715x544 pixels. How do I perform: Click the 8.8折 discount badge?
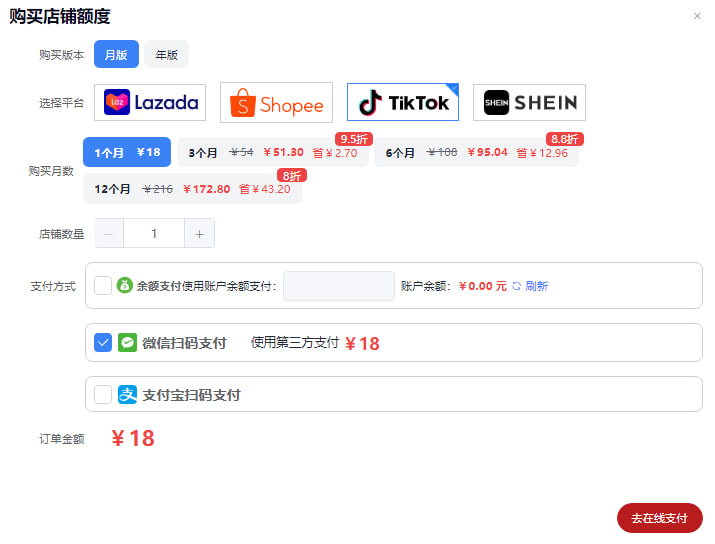[565, 139]
